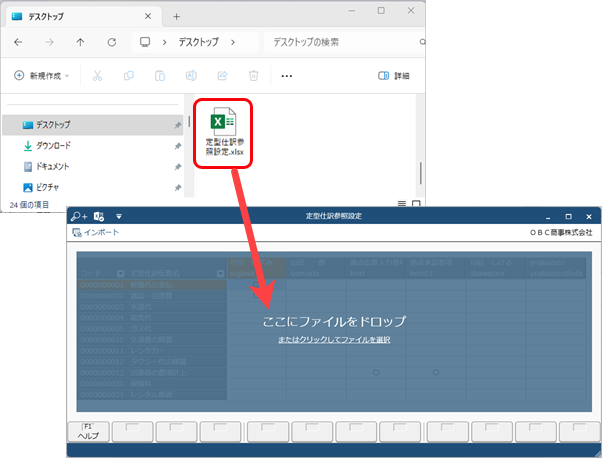Go back in the Explorer window
602x458 pixels.
coord(18,42)
